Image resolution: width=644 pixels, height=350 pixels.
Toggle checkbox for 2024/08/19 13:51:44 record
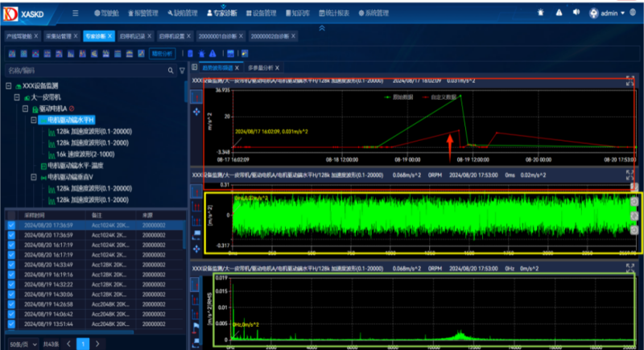pyautogui.click(x=11, y=323)
